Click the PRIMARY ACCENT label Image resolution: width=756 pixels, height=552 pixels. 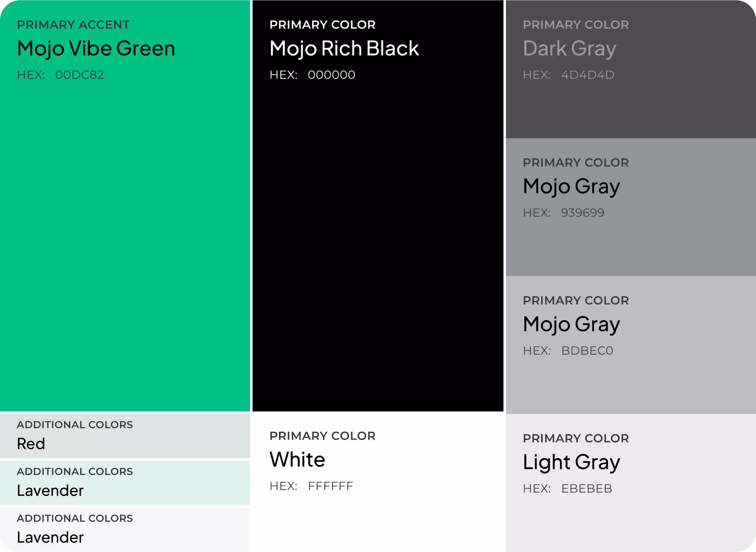pyautogui.click(x=73, y=25)
